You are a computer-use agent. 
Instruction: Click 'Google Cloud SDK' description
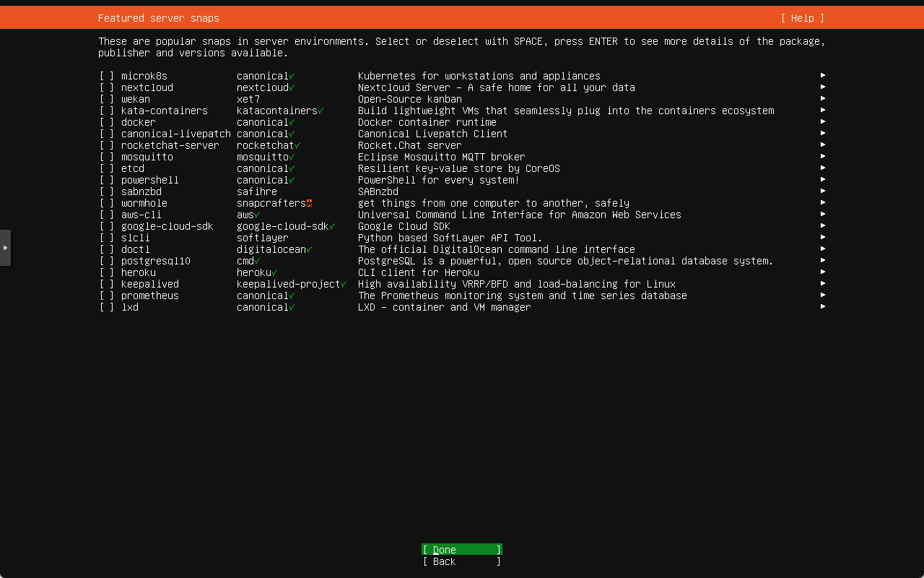tap(404, 226)
